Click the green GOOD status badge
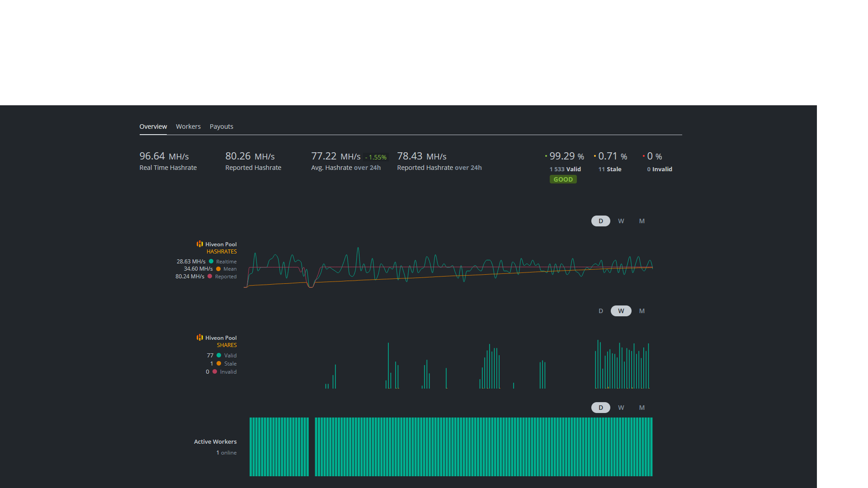The height and width of the screenshot is (488, 868). 563,179
